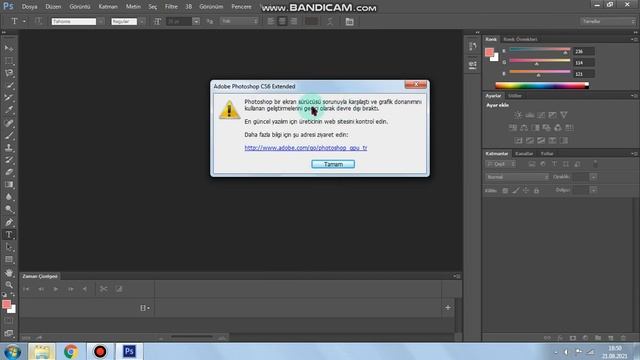Open the Katman menu
The image size is (640, 360).
[108, 7]
